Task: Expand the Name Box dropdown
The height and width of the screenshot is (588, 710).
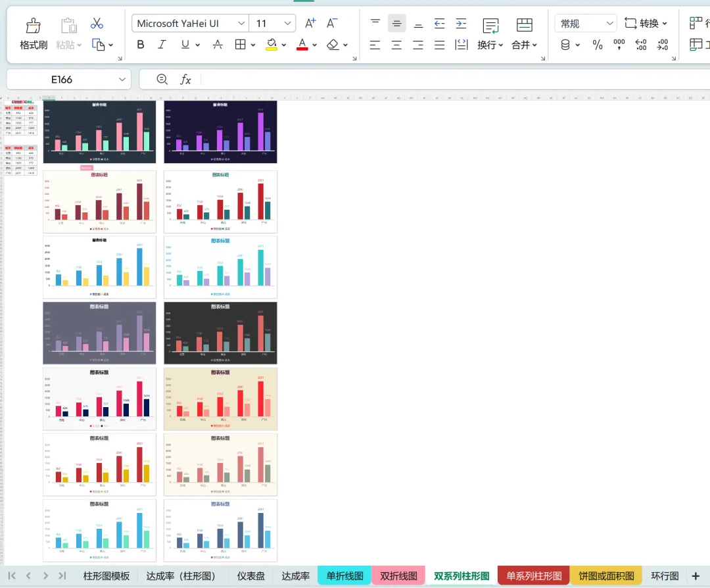Action: (x=122, y=80)
